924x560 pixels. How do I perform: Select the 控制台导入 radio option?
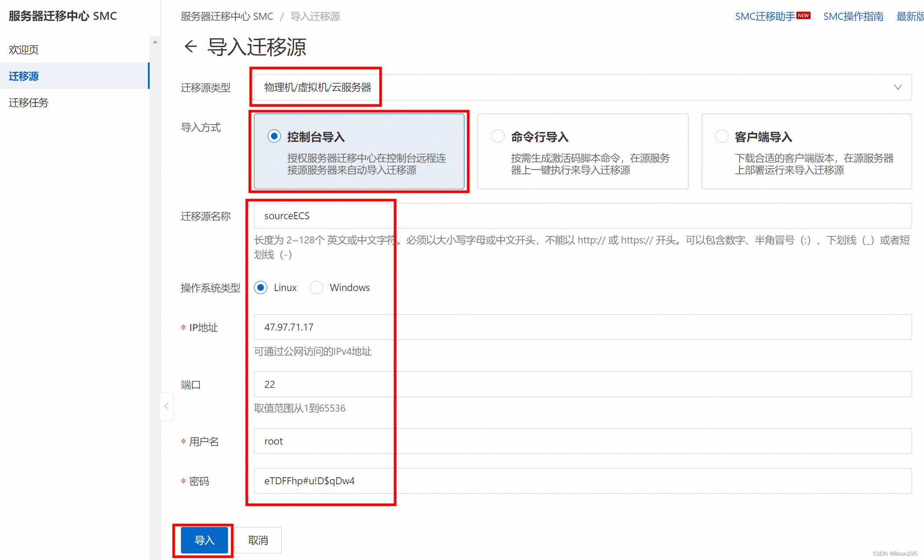pos(274,136)
